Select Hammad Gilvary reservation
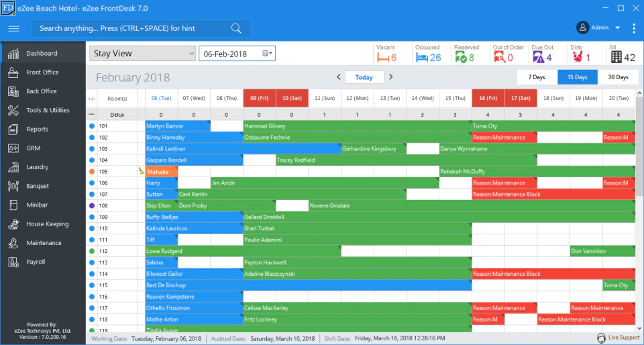The image size is (644, 345). tap(358, 126)
